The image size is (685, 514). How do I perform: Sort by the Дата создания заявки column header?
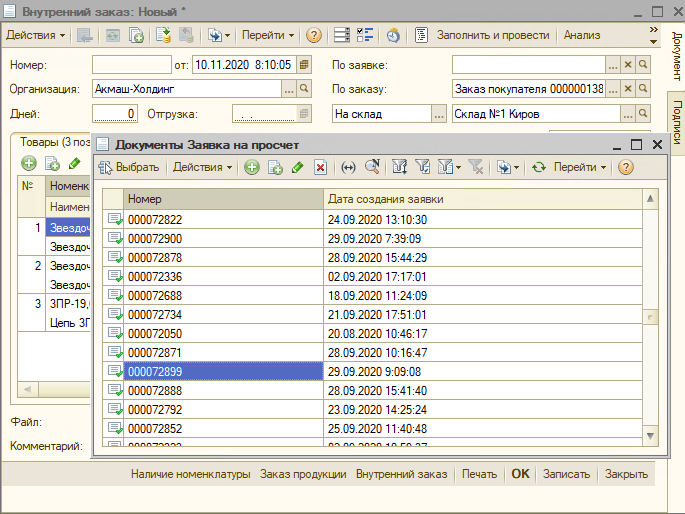(483, 199)
